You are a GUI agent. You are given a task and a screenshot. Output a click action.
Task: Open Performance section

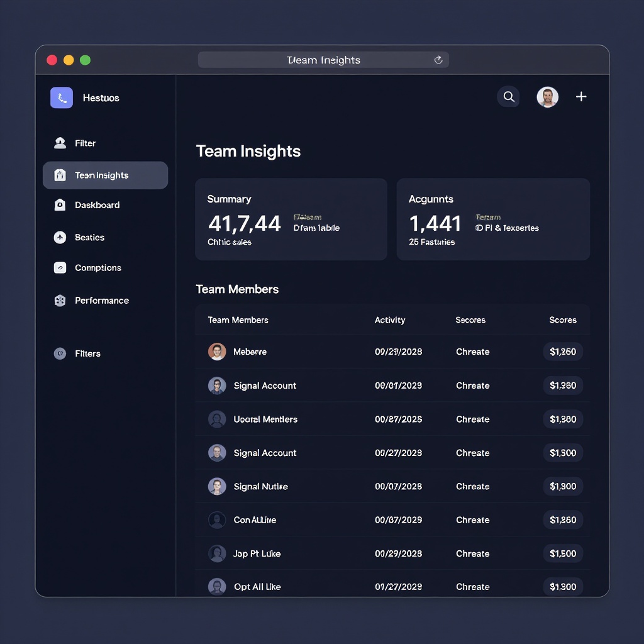[102, 301]
